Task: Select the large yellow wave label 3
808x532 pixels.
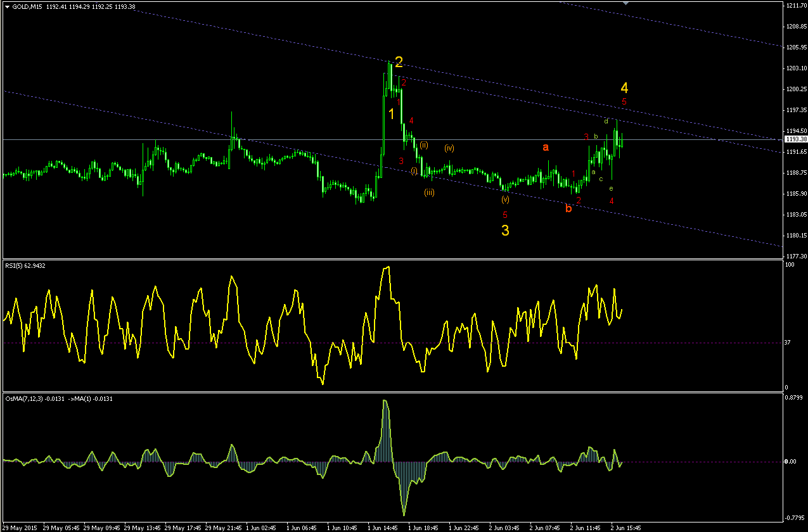Action: [505, 231]
